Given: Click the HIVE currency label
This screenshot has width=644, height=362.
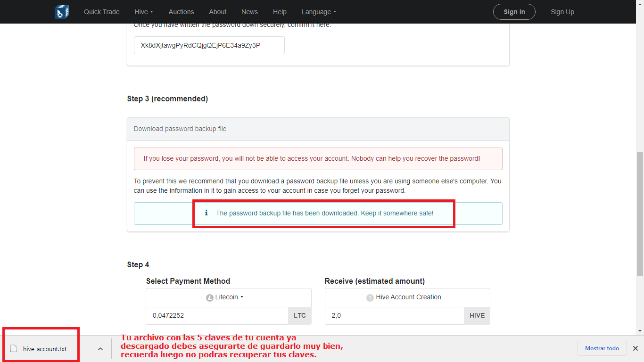Looking at the screenshot, I should [x=477, y=315].
